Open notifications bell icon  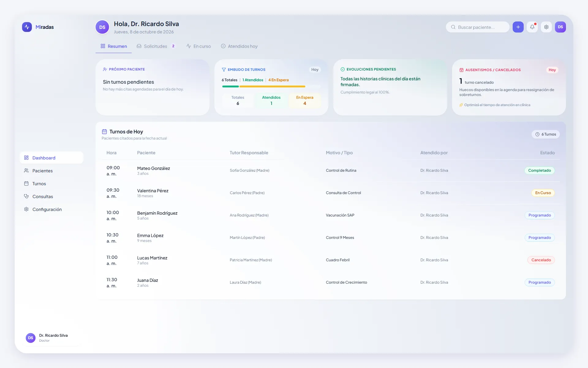tap(532, 27)
